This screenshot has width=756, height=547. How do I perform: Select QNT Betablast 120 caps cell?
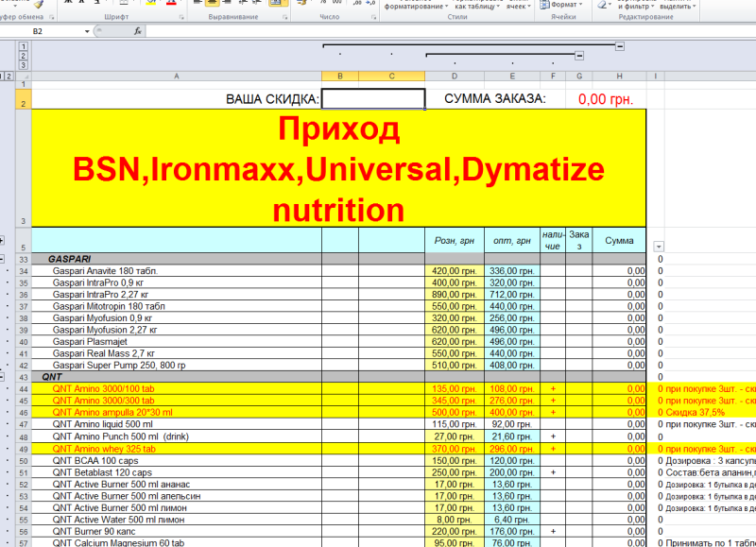point(177,472)
